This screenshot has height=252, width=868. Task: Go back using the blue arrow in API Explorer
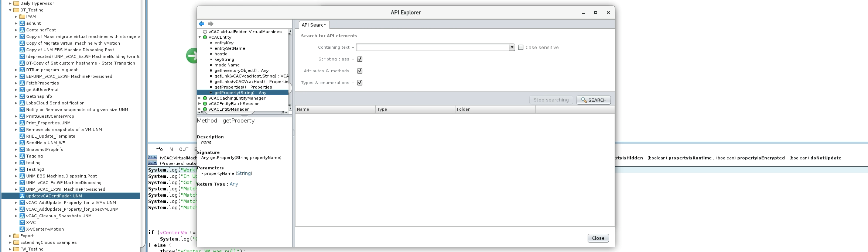(201, 24)
